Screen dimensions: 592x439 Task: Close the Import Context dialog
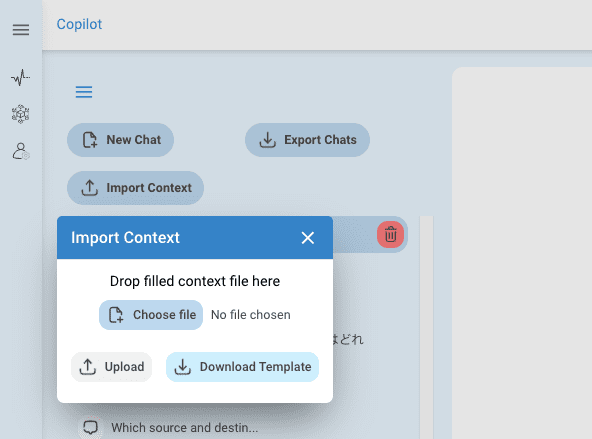coord(308,238)
